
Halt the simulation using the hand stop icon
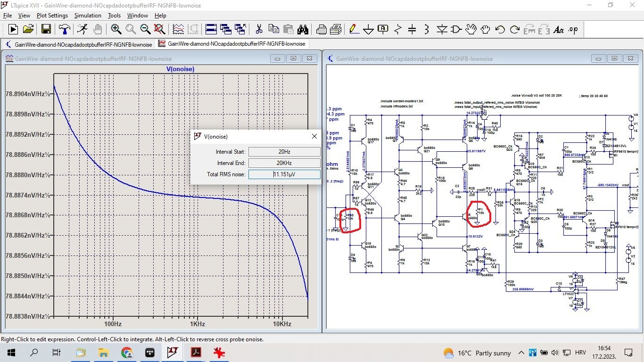click(x=97, y=29)
